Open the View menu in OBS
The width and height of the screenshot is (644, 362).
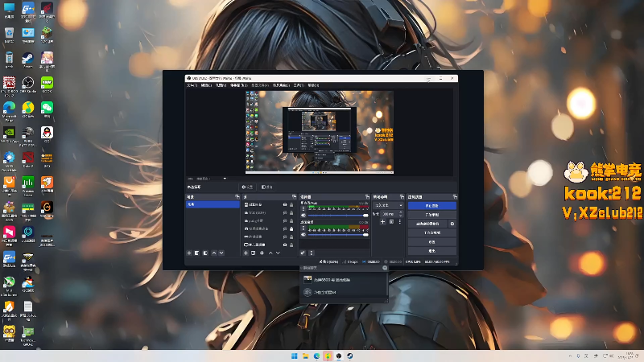tap(221, 85)
